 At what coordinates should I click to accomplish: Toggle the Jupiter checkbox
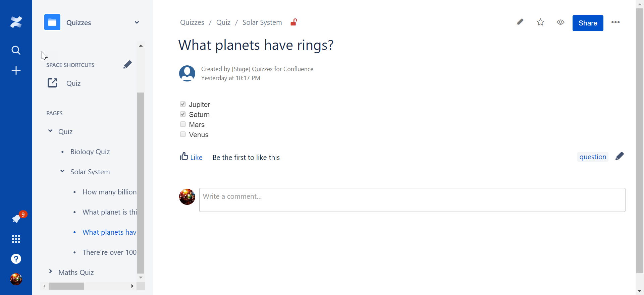183,104
